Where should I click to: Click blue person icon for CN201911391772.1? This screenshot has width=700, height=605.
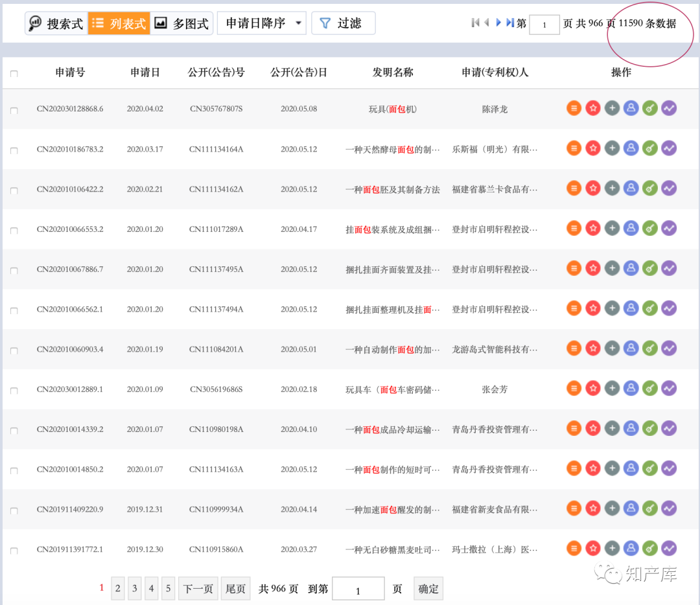coord(631,549)
